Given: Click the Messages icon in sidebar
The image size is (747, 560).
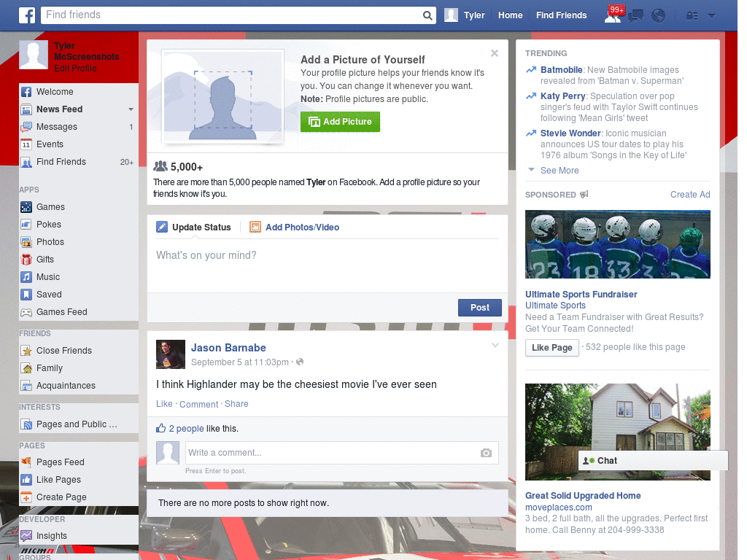Looking at the screenshot, I should click(26, 127).
